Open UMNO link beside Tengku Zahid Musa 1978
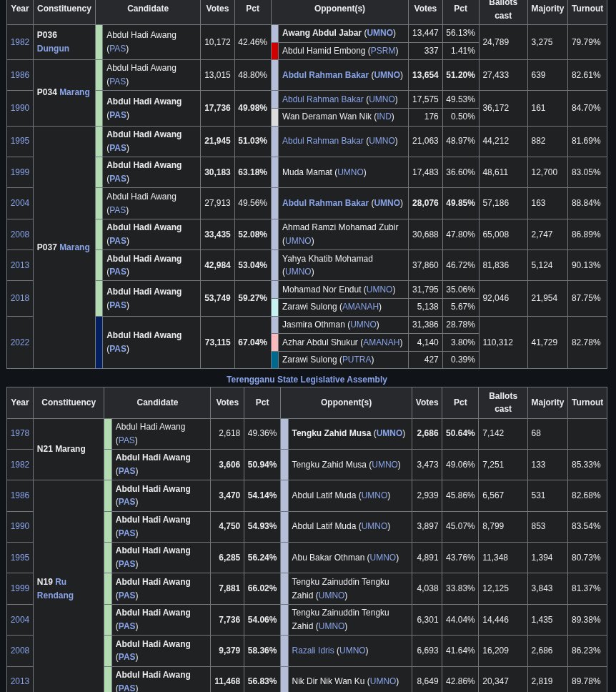616x692 pixels. (x=389, y=433)
